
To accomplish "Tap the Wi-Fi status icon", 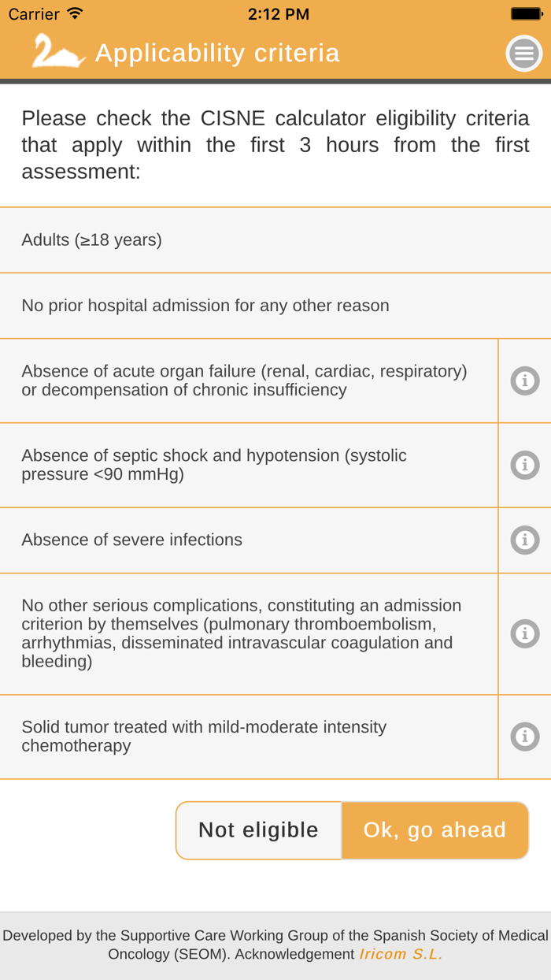I will click(x=76, y=14).
